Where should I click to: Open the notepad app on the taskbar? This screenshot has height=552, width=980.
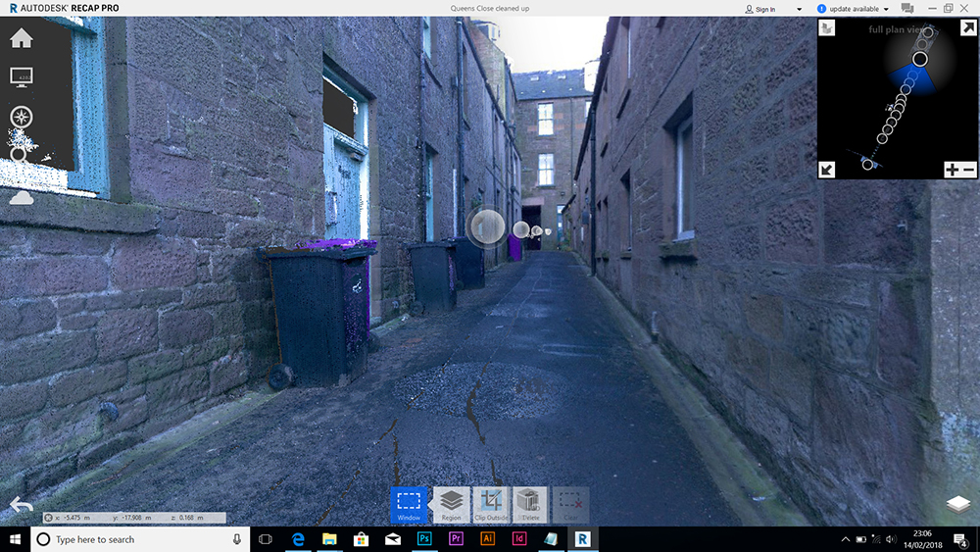coord(551,539)
